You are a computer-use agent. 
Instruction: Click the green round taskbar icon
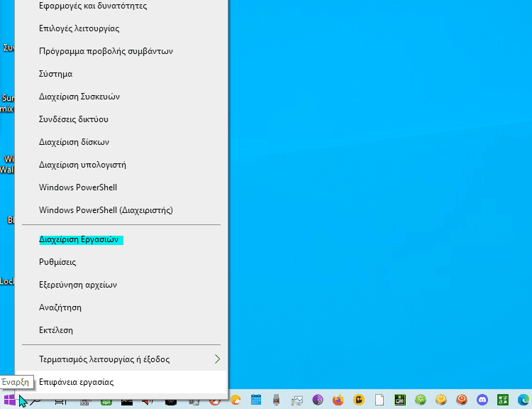tap(421, 400)
